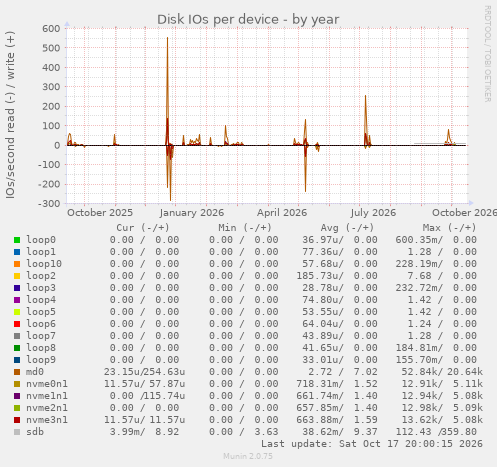Click the 'Avg (-/+)' column header
The image size is (497, 467).
click(347, 228)
